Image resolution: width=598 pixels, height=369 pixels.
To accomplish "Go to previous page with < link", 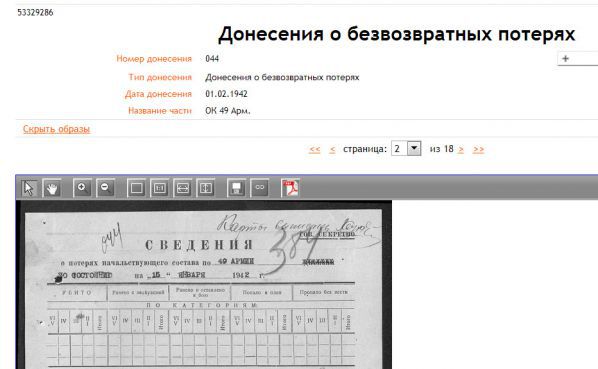I will 332,149.
